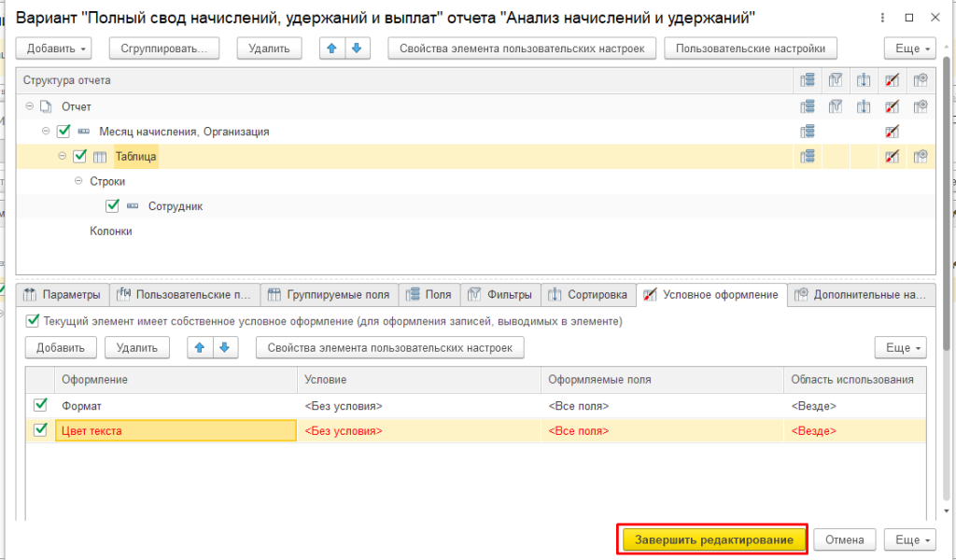
Task: Uncheck the Сотрудник grouping checkbox
Action: 113,206
